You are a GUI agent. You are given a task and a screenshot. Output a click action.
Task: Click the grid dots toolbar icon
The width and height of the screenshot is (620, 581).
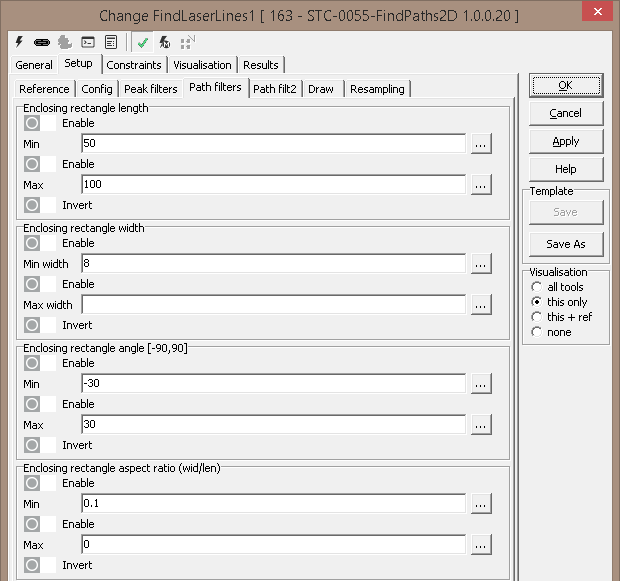coord(186,43)
